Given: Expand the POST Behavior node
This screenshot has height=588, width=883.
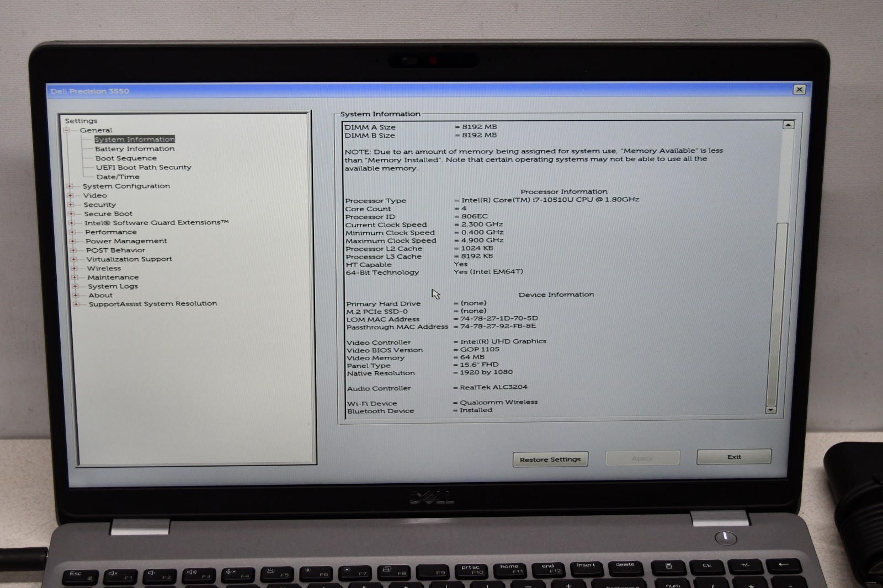Looking at the screenshot, I should tap(73, 250).
